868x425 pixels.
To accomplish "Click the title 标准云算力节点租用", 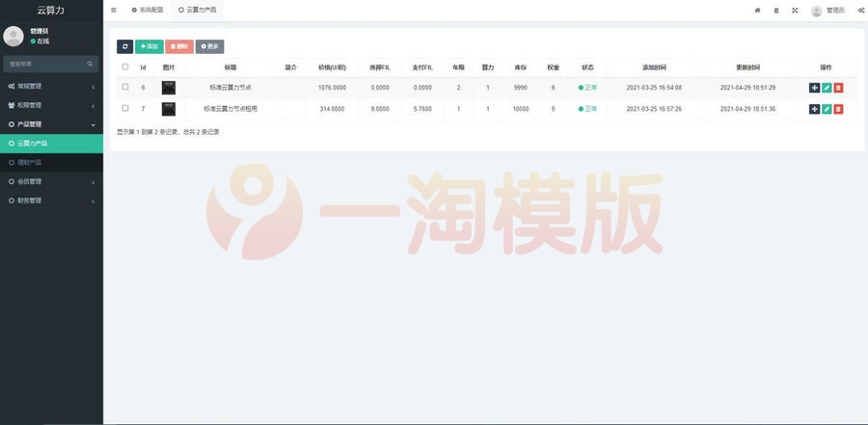I will (231, 109).
